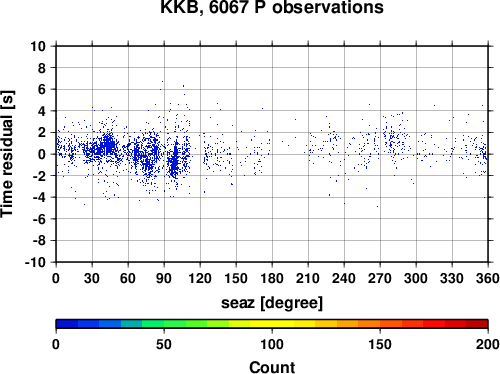Click the x-axis tick label 270
The width and height of the screenshot is (500, 374).
coord(380,278)
